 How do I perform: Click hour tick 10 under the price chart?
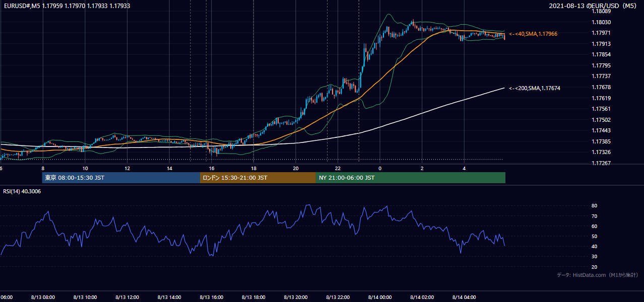[85, 168]
